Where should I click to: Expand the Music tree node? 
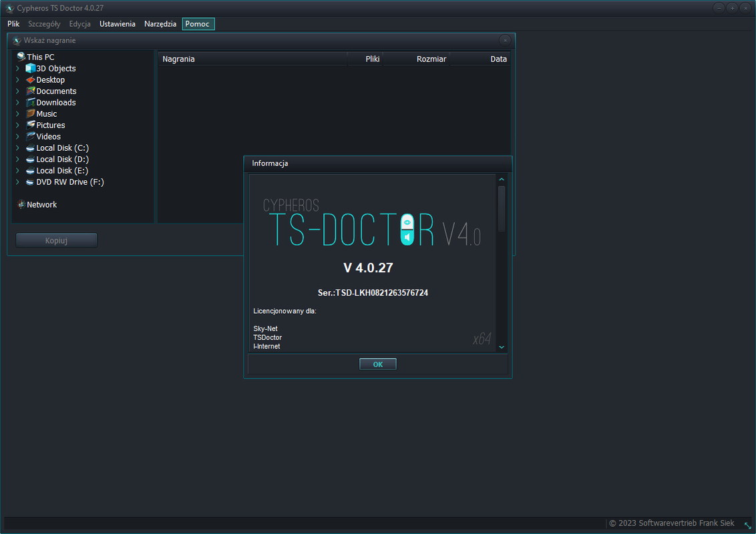click(18, 113)
